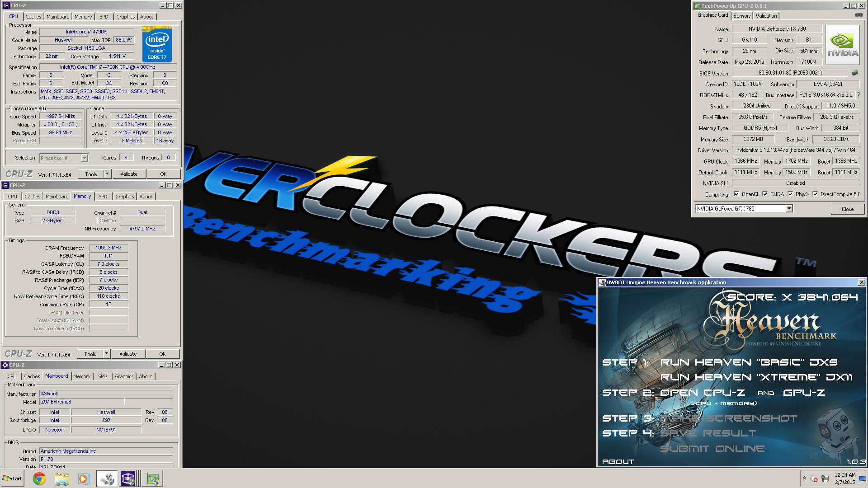868x488 pixels.
Task: Click the Intel Core i7 logo in CPU-Z
Action: tap(157, 44)
